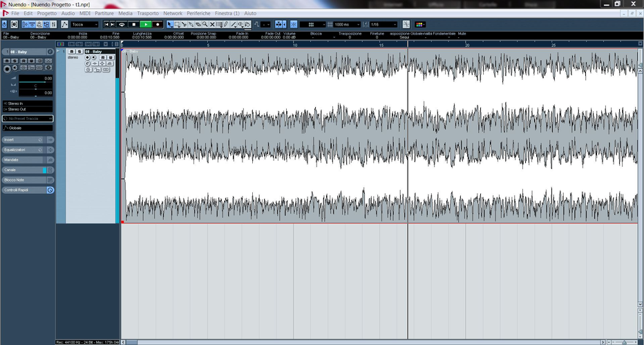Click the 08 - Baby audio waveform event
This screenshot has height=345, width=644.
coord(380,136)
